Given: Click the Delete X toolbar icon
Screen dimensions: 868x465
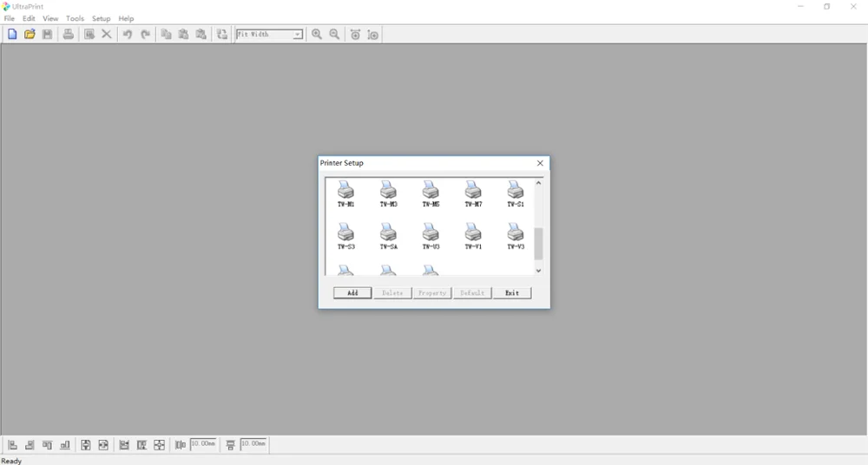Looking at the screenshot, I should click(107, 35).
